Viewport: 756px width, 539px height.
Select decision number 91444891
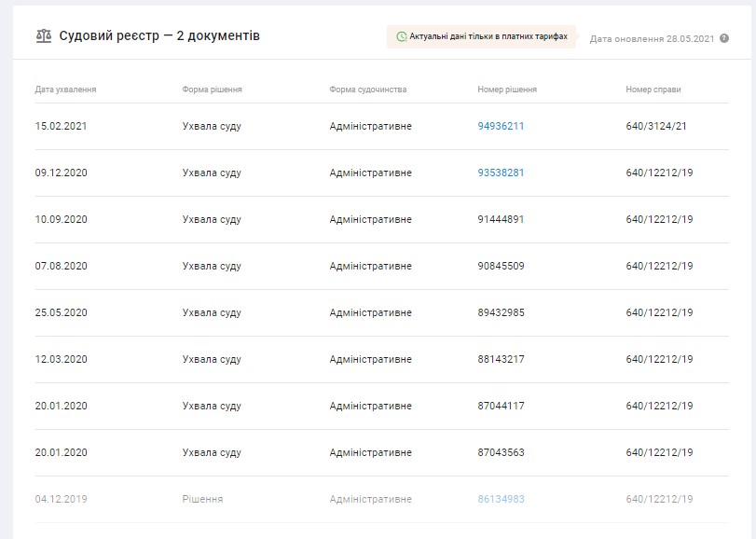501,219
